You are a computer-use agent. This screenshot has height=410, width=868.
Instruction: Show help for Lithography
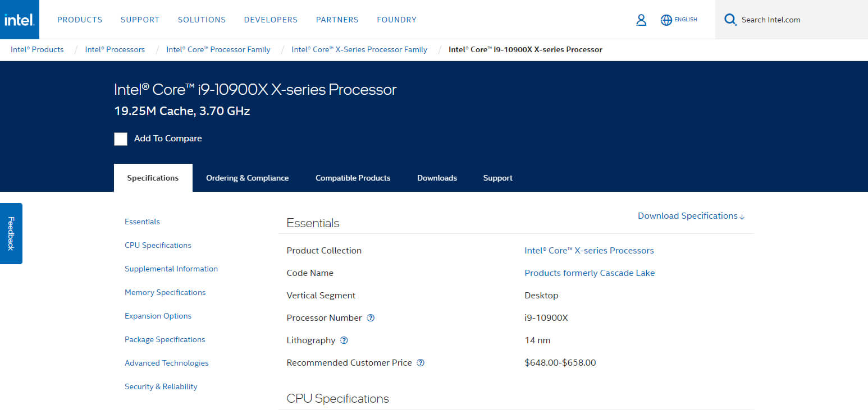344,340
